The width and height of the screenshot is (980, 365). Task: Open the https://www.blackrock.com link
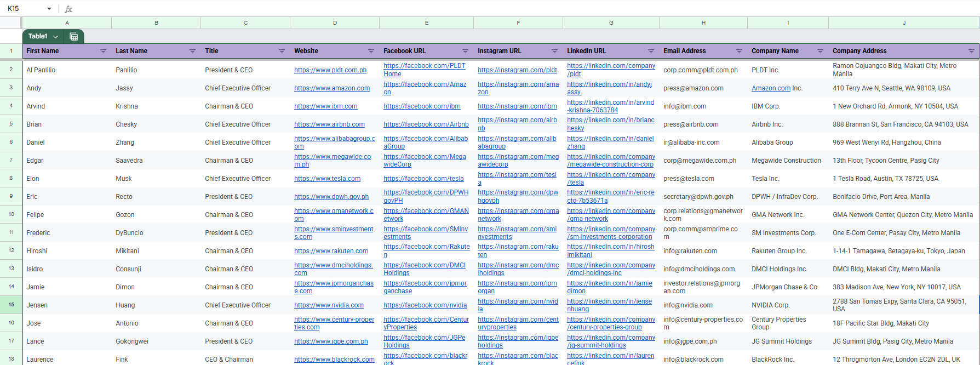pos(334,360)
